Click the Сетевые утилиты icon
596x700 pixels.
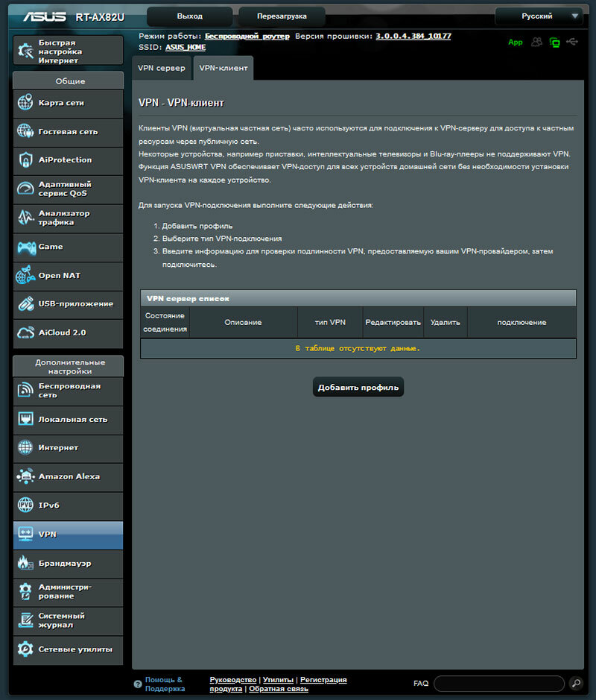(x=25, y=649)
